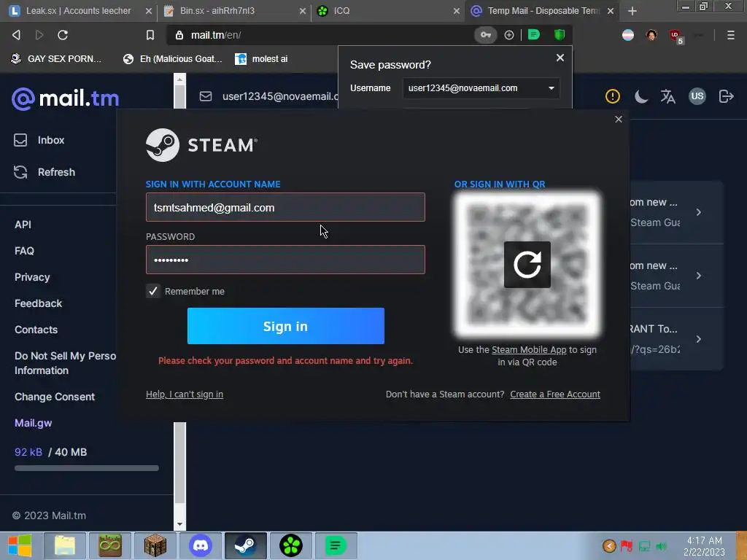Click the browser back arrow
This screenshot has width=747, height=560.
(x=16, y=35)
